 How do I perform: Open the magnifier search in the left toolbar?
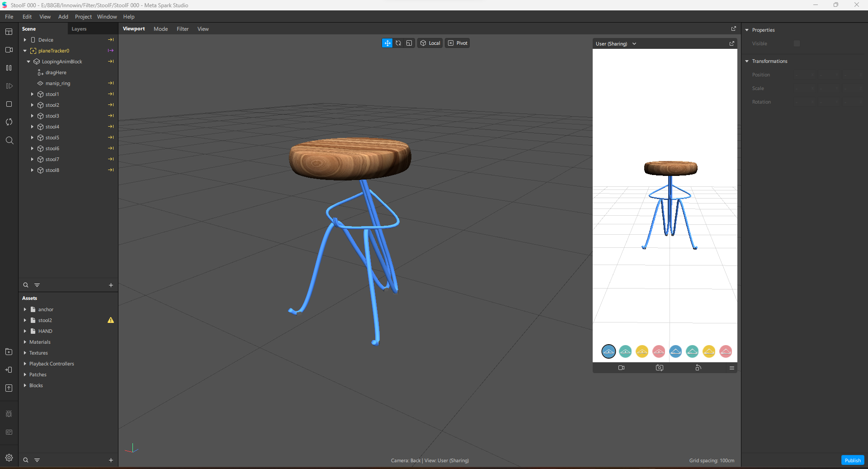point(9,140)
